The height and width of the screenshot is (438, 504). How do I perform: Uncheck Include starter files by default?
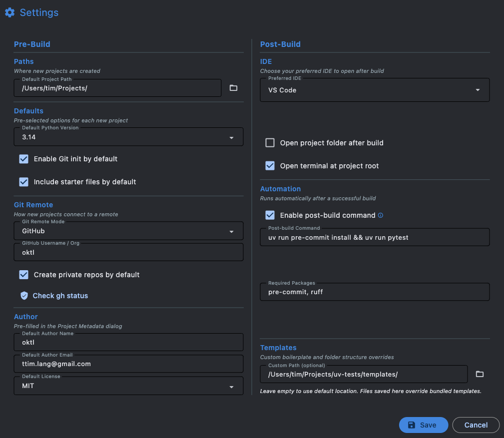(x=23, y=182)
